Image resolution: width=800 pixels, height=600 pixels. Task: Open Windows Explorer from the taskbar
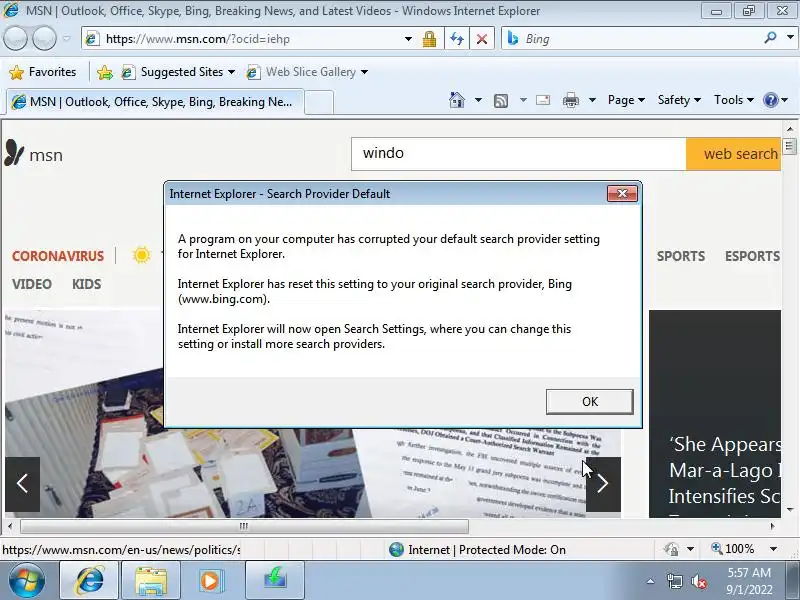[151, 581]
